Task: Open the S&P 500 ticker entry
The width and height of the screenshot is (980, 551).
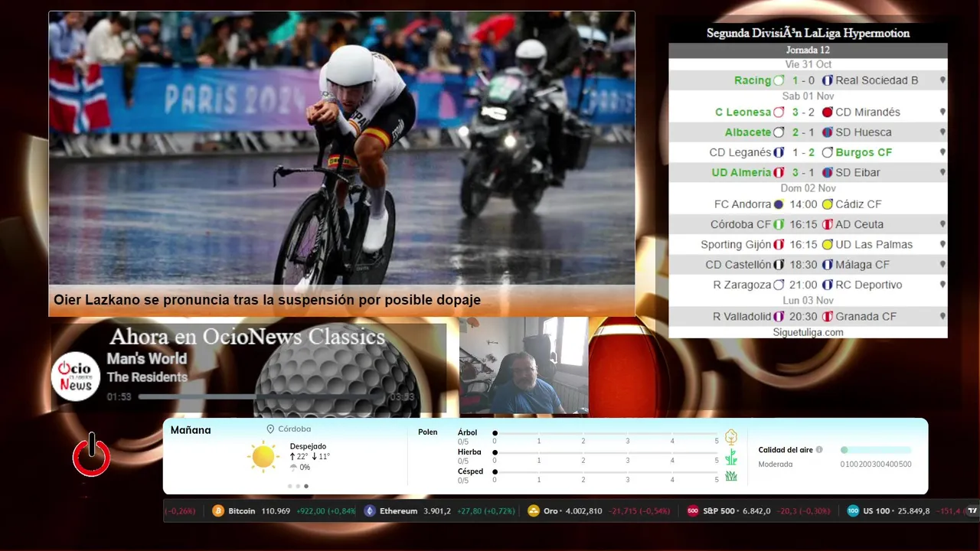Action: (x=759, y=510)
